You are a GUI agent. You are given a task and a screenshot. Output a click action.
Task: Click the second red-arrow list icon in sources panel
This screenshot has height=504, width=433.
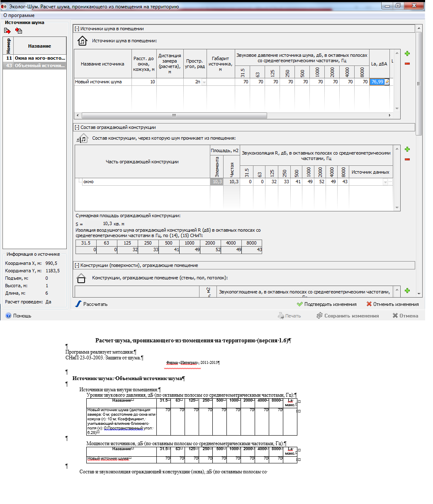coord(19,31)
